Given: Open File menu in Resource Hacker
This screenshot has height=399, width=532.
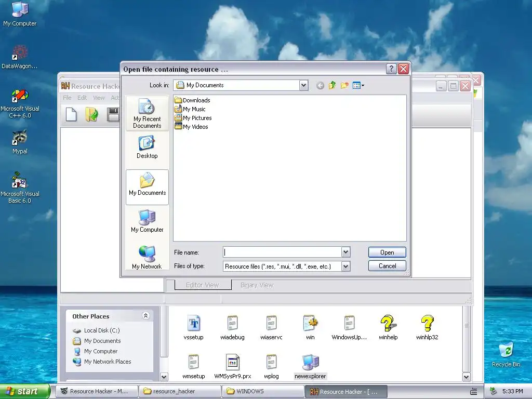Looking at the screenshot, I should [67, 98].
